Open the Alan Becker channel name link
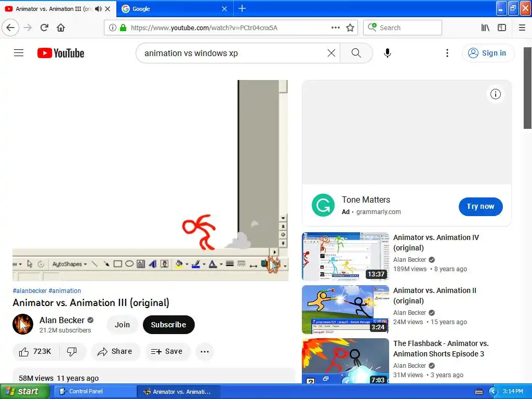Screen dimensions: 532x399 (x=62, y=320)
